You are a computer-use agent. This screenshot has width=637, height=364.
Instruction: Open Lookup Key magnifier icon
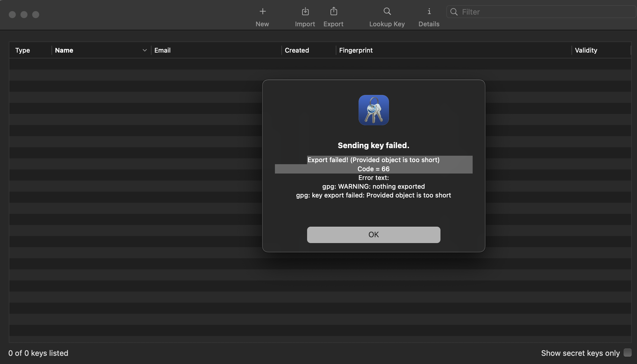387,11
